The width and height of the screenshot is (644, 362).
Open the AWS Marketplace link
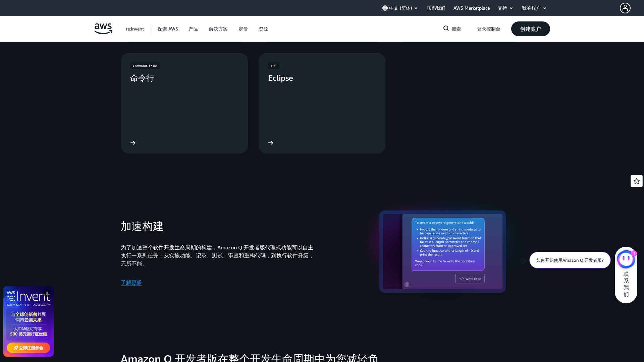point(471,8)
